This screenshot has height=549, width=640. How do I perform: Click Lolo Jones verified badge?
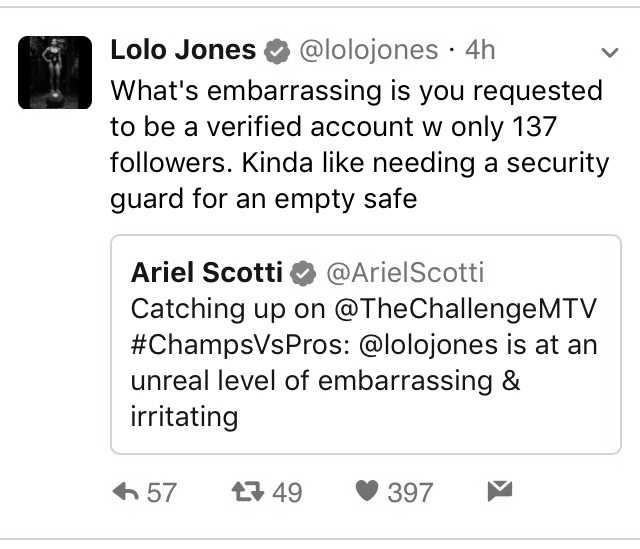pyautogui.click(x=277, y=51)
